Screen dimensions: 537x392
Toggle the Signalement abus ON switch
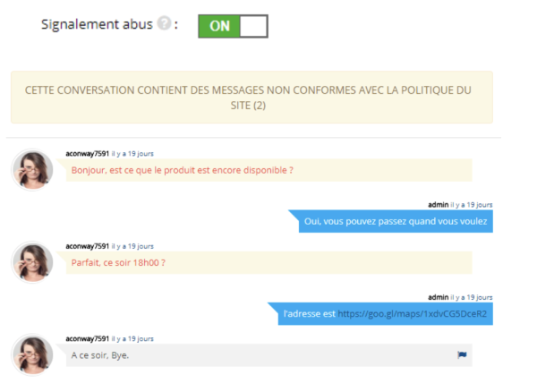233,26
